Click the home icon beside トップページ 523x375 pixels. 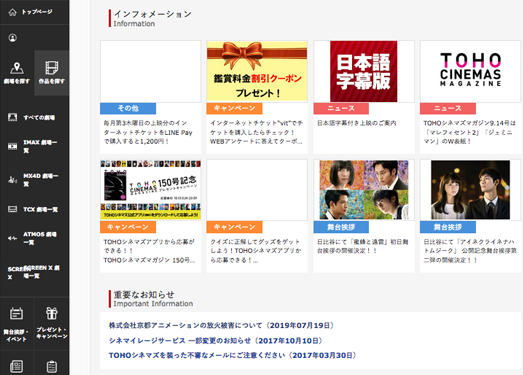[x=12, y=12]
